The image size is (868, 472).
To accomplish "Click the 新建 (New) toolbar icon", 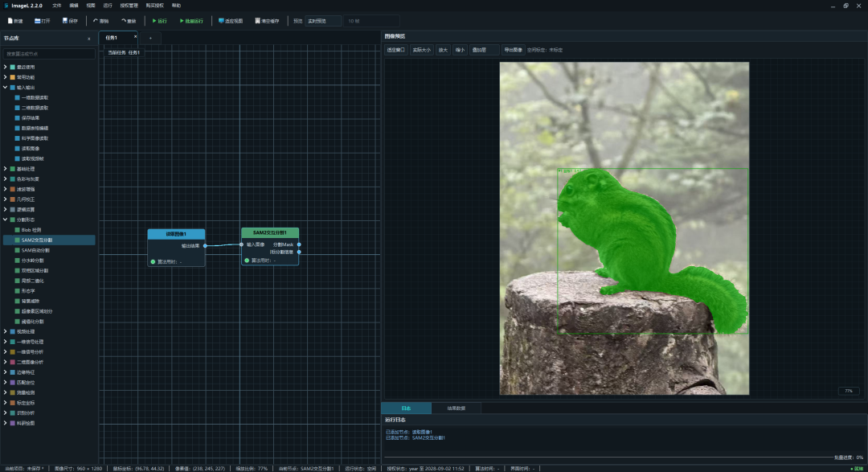I will point(10,21).
